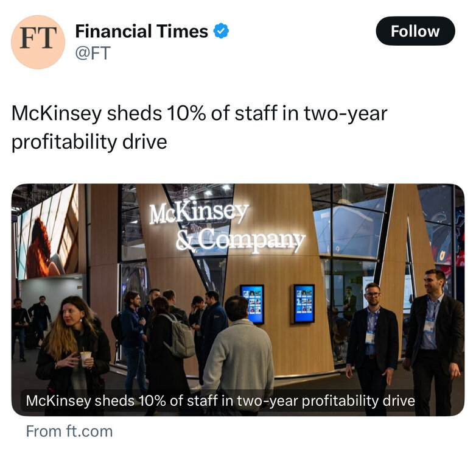Click the grey backpack in the photo
The width and height of the screenshot is (476, 457).
(180, 337)
